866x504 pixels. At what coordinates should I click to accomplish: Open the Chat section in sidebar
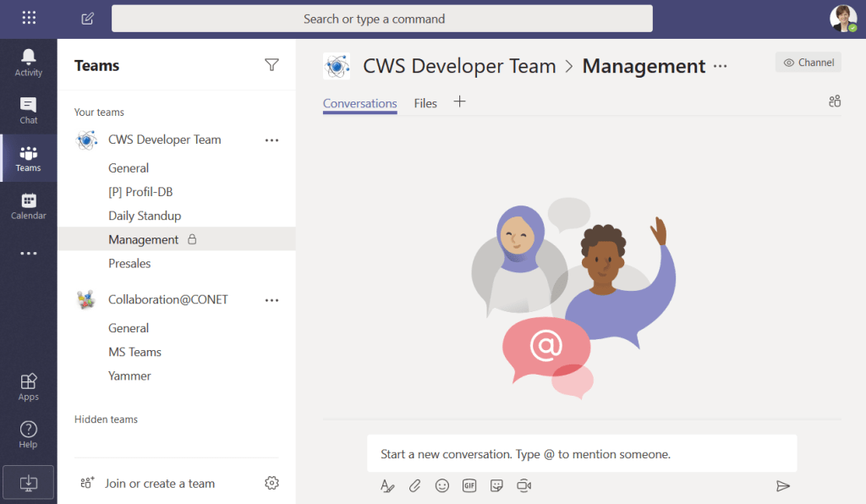point(28,110)
